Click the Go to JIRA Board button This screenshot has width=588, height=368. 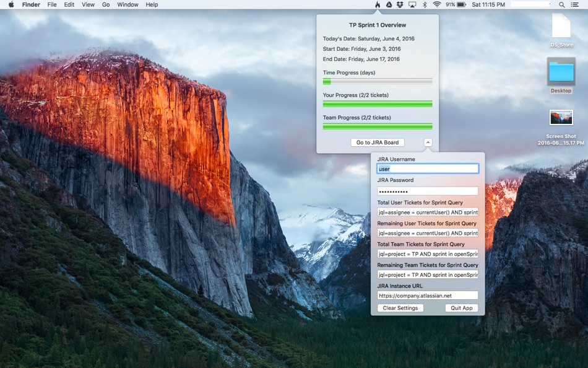pos(378,142)
